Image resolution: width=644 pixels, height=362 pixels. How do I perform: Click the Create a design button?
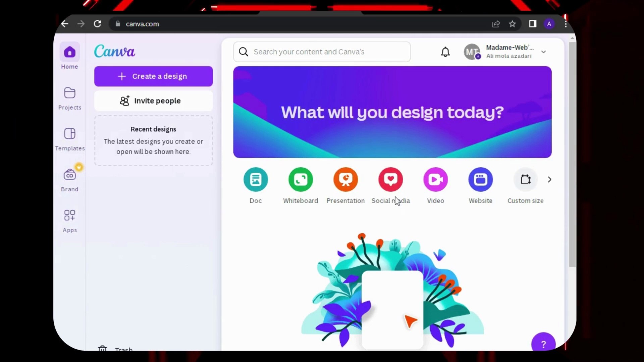(x=153, y=76)
